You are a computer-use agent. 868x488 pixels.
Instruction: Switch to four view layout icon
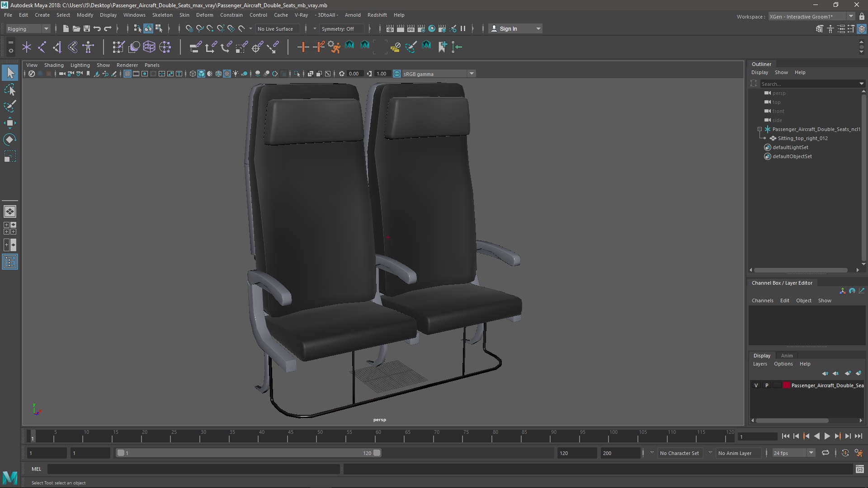coord(10,228)
